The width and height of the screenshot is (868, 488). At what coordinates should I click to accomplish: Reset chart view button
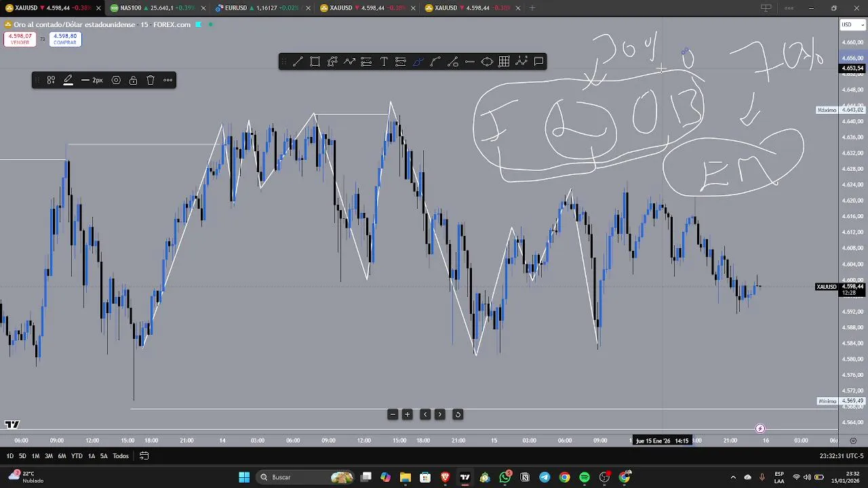458,414
